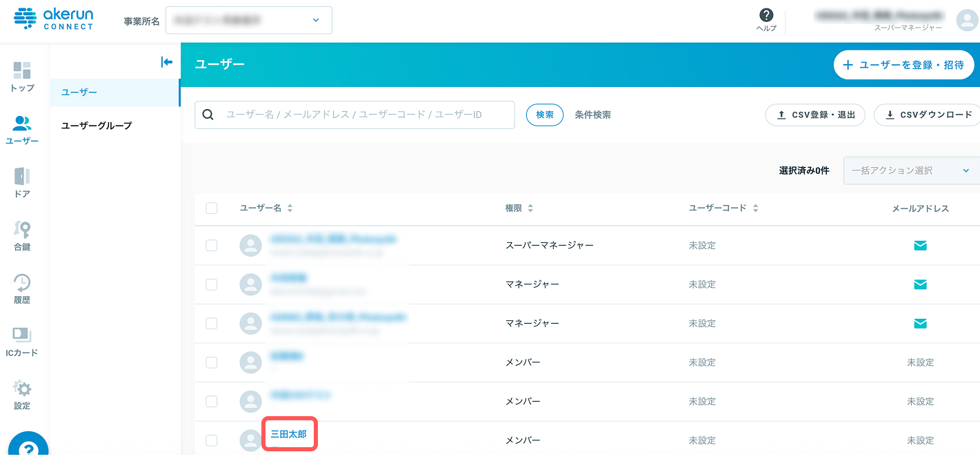The height and width of the screenshot is (461, 980).
Task: Open the Spare Key (合鍵) icon
Action: tap(22, 229)
